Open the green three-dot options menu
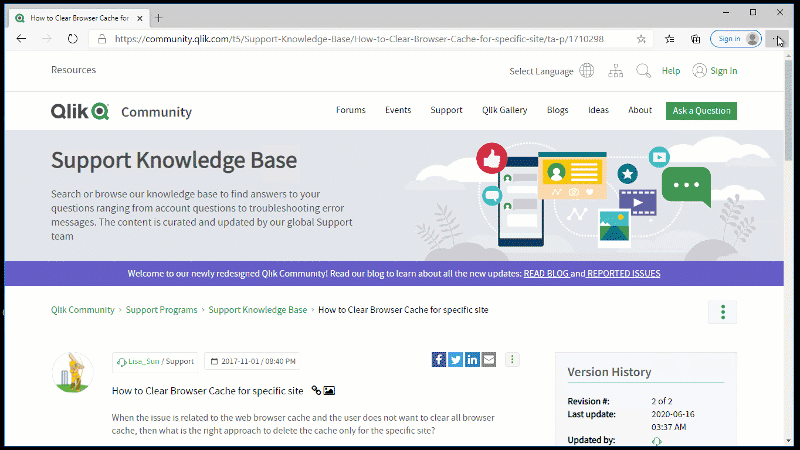 722,312
